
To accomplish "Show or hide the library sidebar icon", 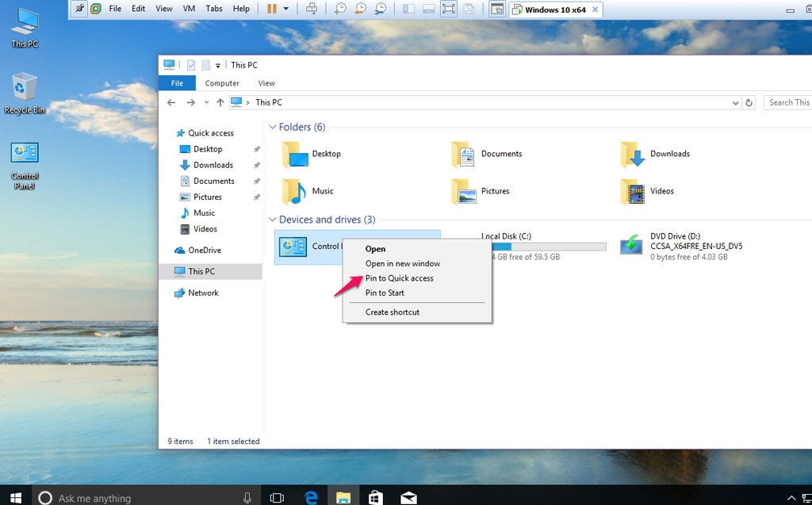I will [x=408, y=9].
